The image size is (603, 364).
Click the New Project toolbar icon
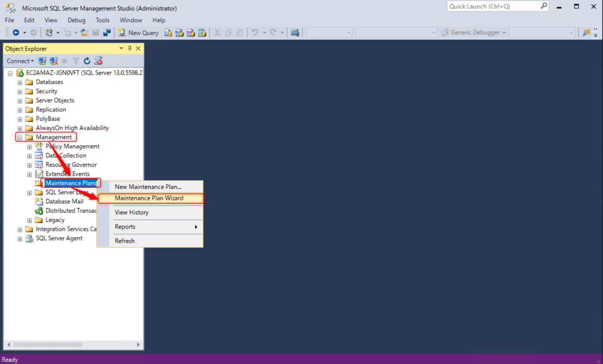49,33
